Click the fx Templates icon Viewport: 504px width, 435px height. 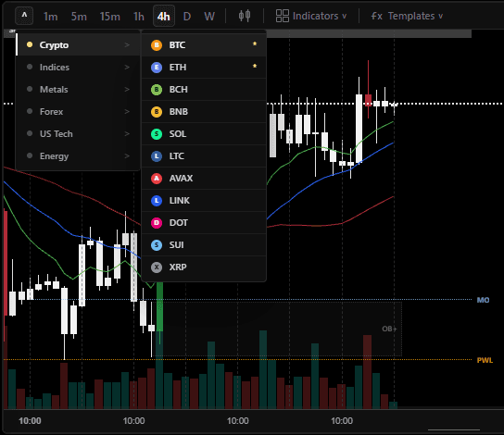click(x=377, y=16)
